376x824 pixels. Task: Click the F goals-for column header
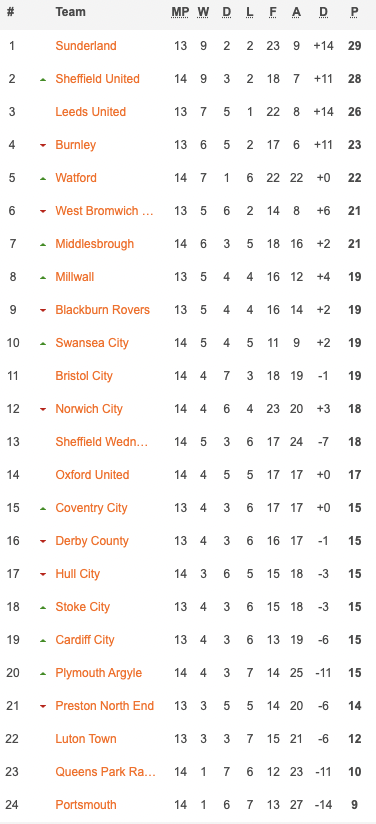(273, 12)
